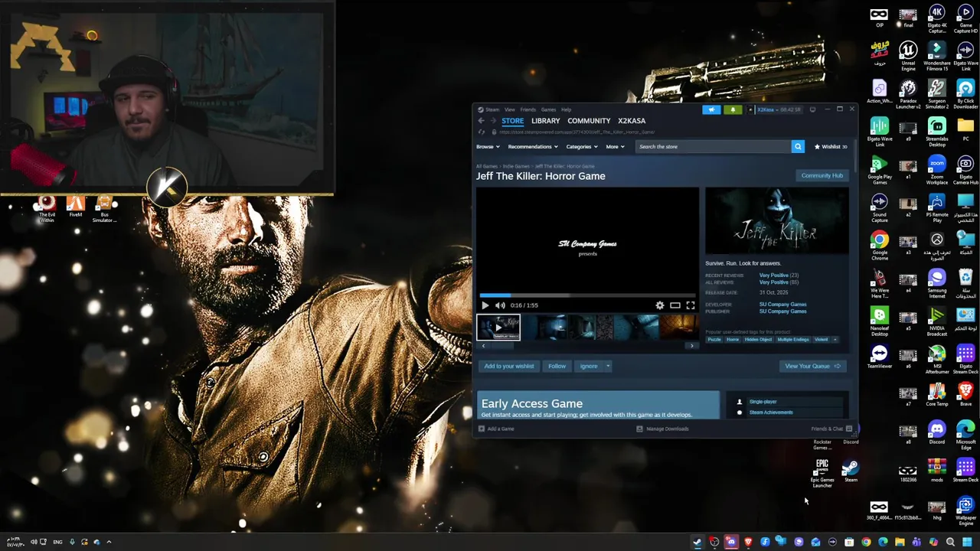The width and height of the screenshot is (980, 551).
Task: Open MSI Afterburner desktop icon
Action: pyautogui.click(x=937, y=360)
